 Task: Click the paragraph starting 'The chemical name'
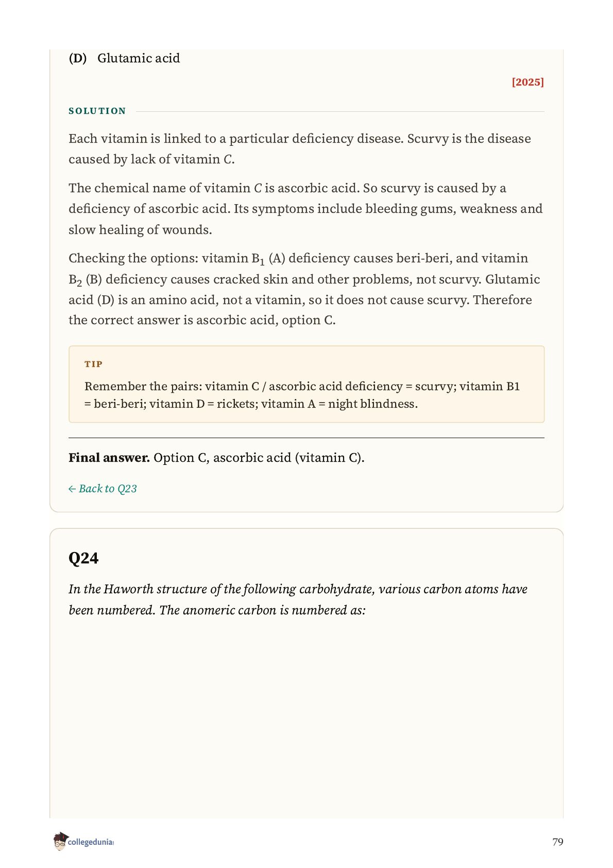click(x=305, y=209)
